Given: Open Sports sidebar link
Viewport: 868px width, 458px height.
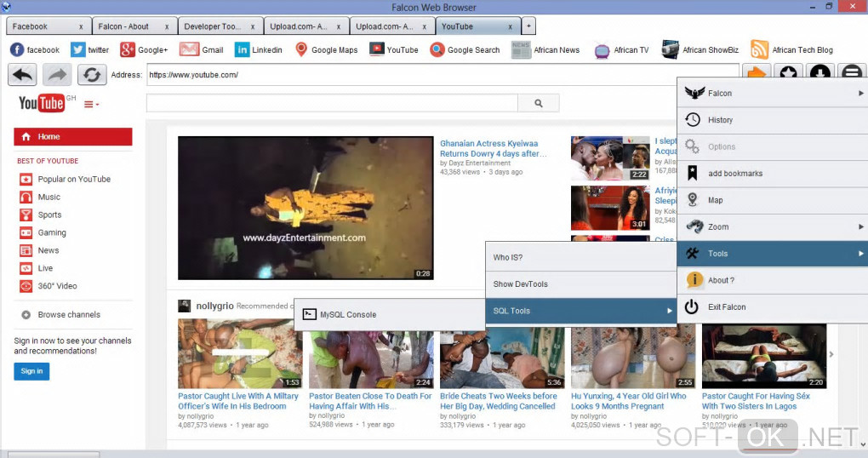Looking at the screenshot, I should (x=49, y=215).
